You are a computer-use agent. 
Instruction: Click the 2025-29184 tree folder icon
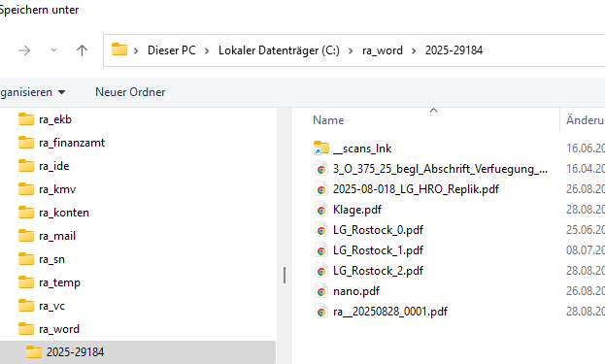point(34,351)
